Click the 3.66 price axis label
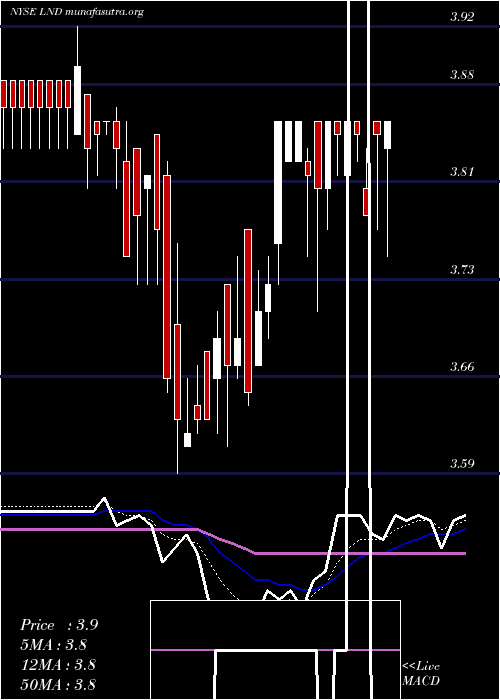This screenshot has width=500, height=700. 462,367
